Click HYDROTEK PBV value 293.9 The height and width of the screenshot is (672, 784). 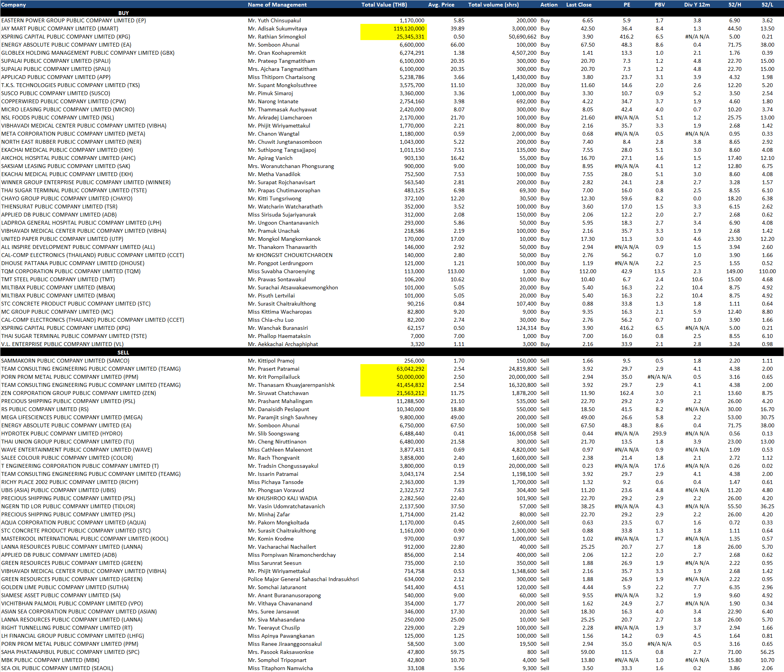click(x=659, y=433)
